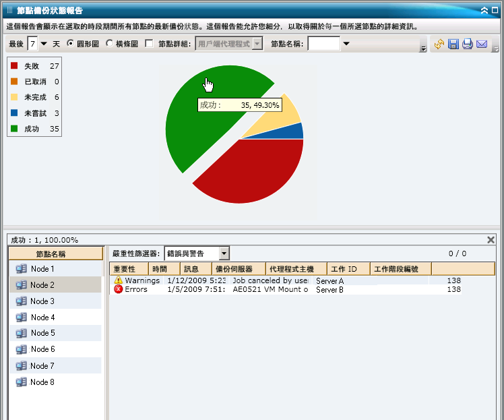Click the '0 / 0' counter text
Viewport: 504px width, 420px height.
tap(458, 253)
